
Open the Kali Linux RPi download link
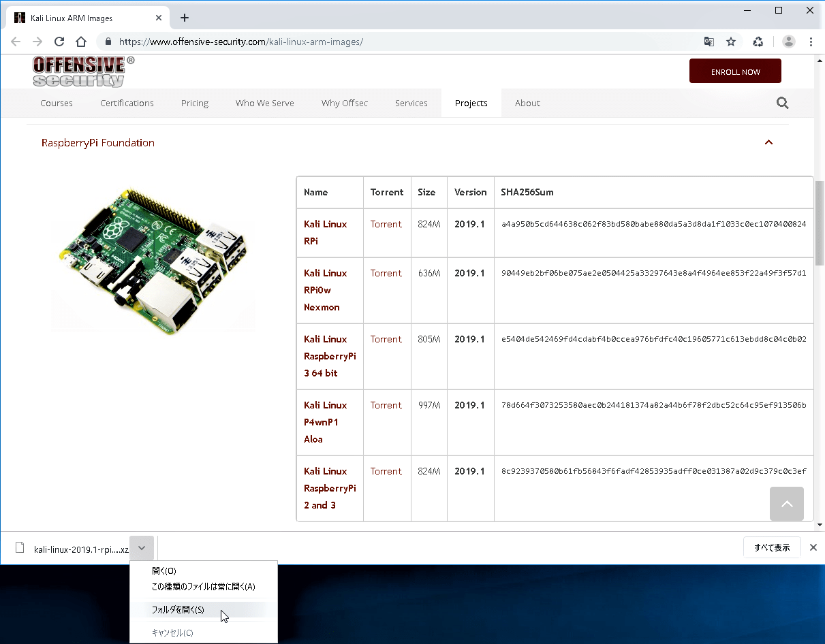326,233
